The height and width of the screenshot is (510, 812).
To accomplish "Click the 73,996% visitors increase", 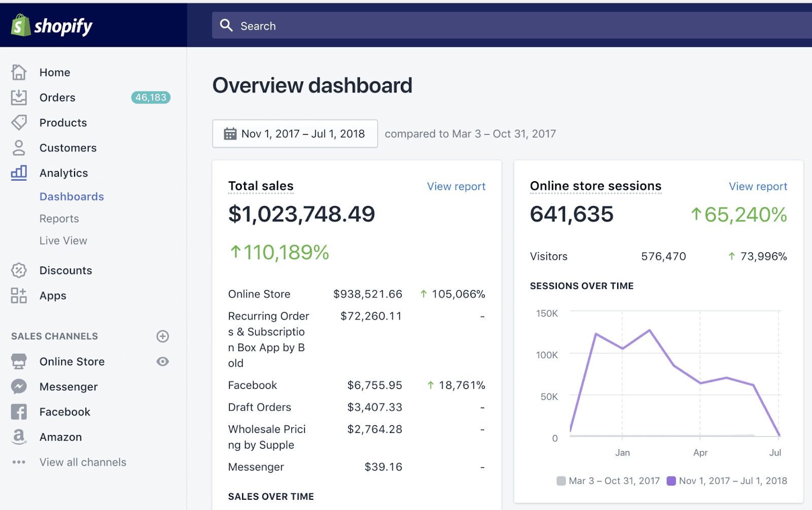I will 758,256.
